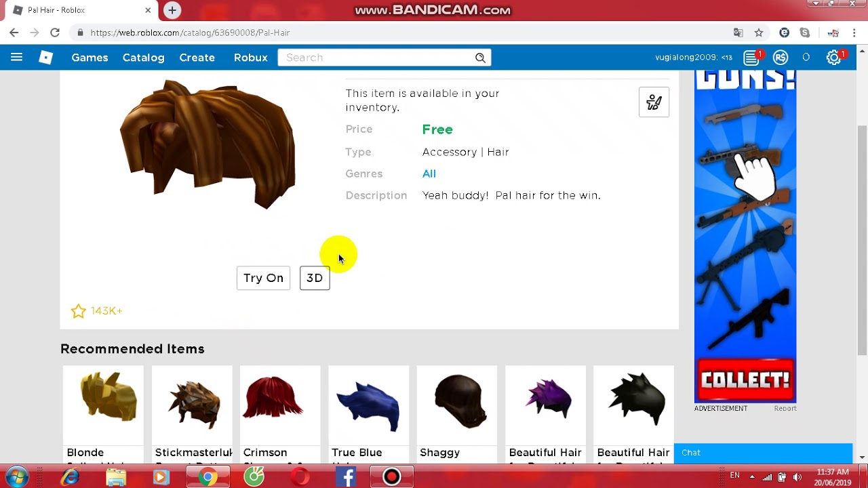Click the All genres link

(x=429, y=174)
